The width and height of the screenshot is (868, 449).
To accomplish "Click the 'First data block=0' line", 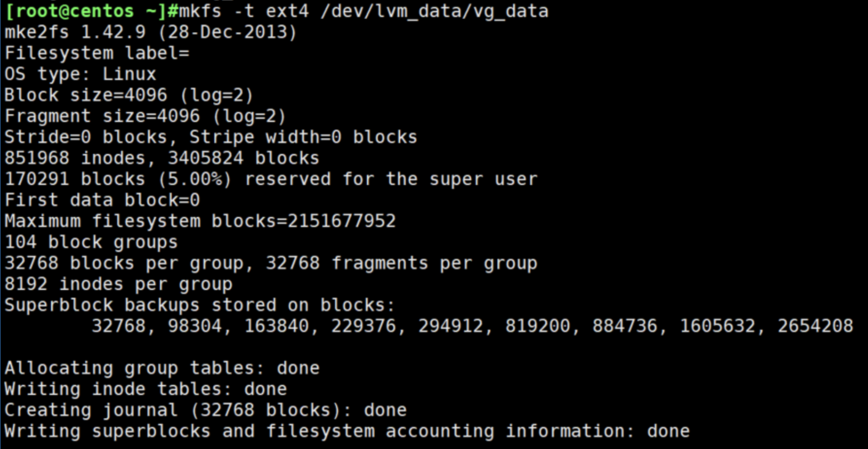I will point(102,200).
